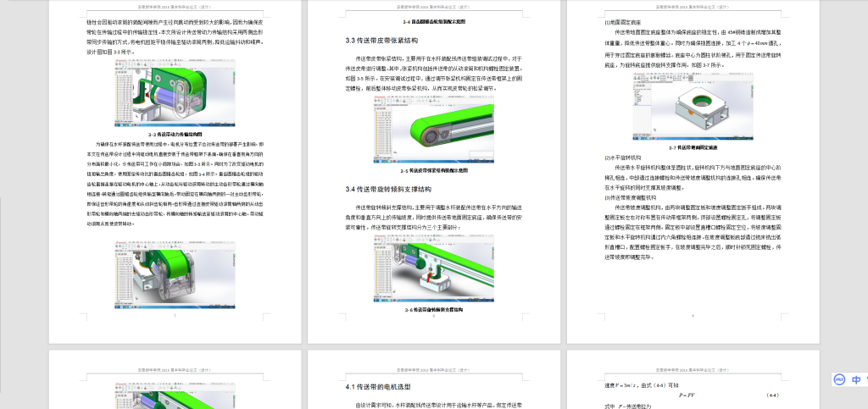The width and height of the screenshot is (868, 409).
Task: Click the '(1)地面固定底座' subsection label
Action: (623, 23)
